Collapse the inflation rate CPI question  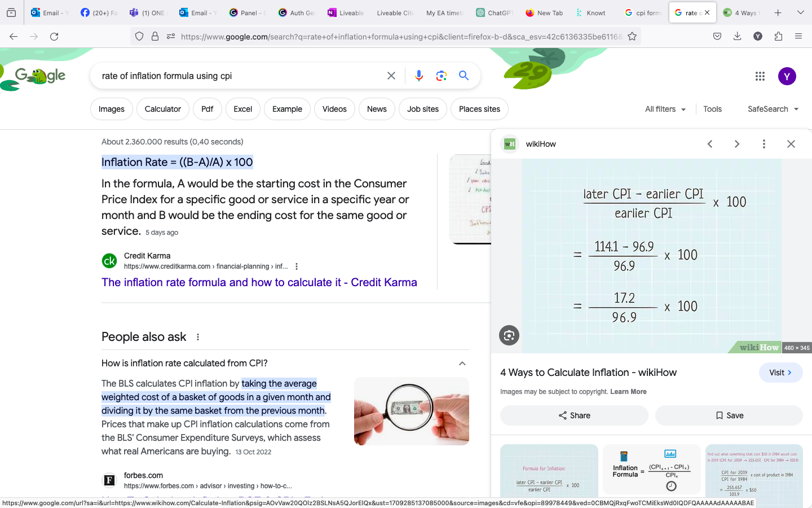click(x=462, y=364)
